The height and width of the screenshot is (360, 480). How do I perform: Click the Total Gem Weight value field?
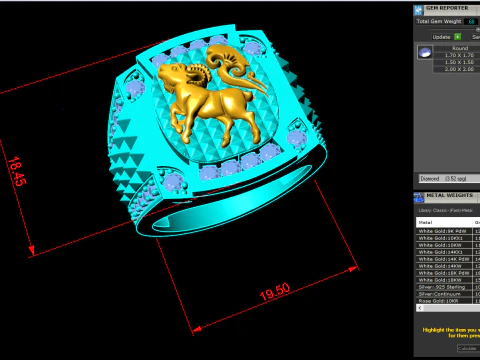[471, 21]
